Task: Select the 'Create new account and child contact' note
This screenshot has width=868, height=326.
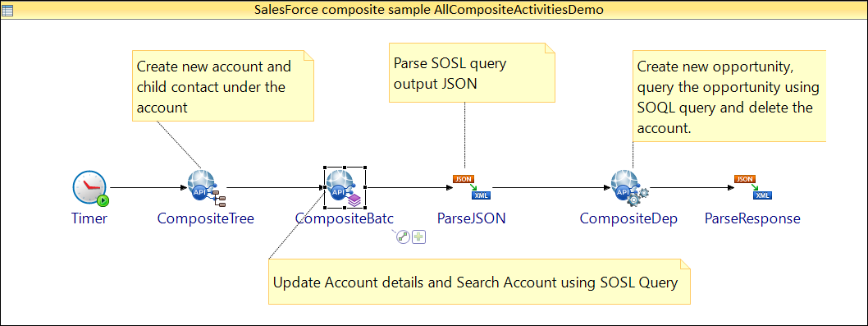Action: click(x=222, y=86)
